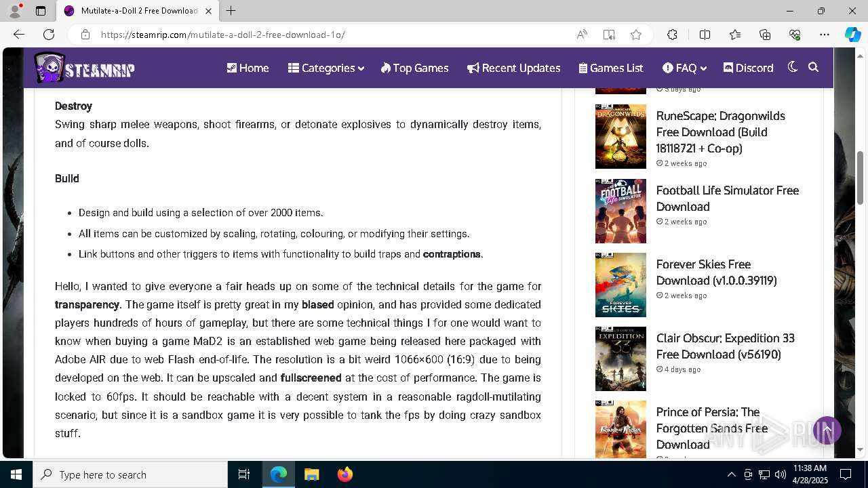Open Top Games page
The width and height of the screenshot is (868, 488).
click(x=414, y=68)
